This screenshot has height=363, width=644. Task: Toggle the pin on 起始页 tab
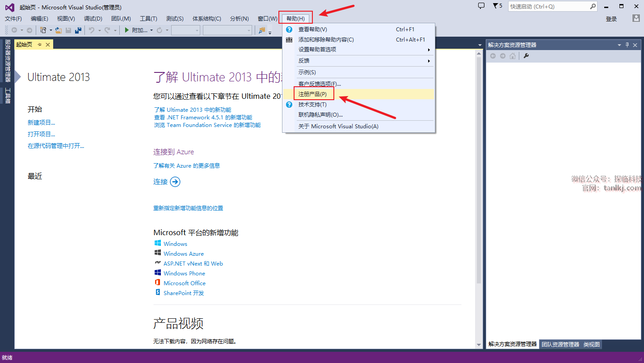(39, 44)
